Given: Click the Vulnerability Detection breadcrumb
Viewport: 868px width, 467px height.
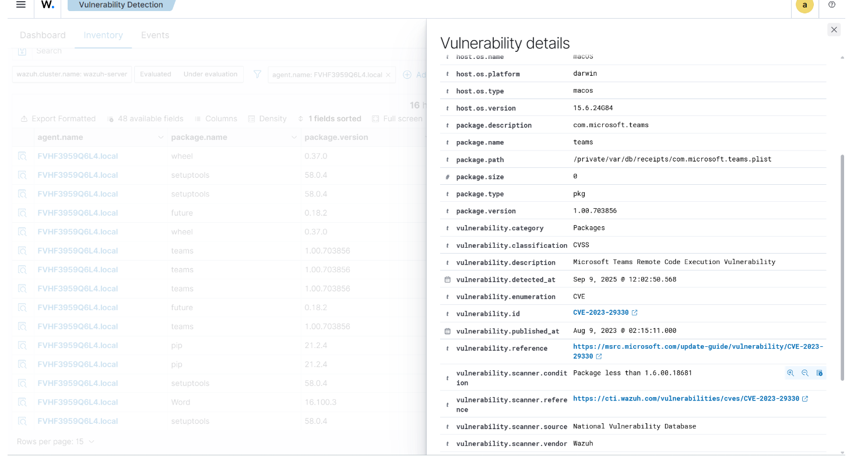Looking at the screenshot, I should [x=121, y=5].
